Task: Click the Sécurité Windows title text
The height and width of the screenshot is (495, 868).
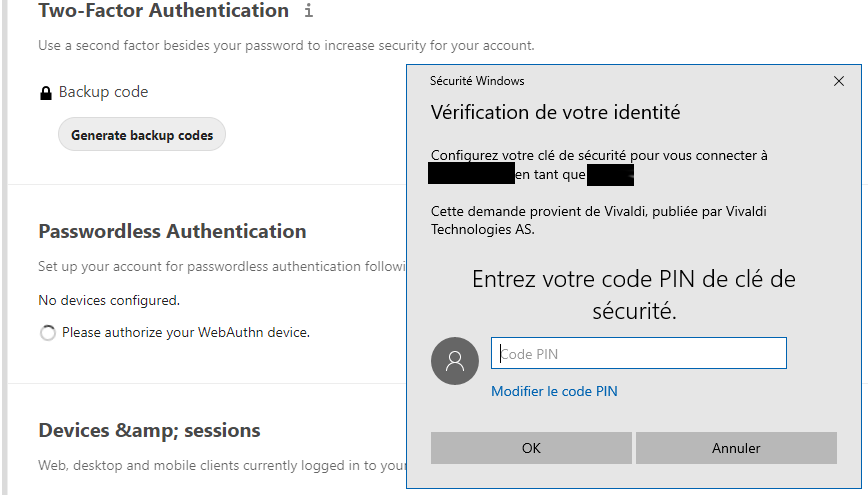Action: pos(477,81)
